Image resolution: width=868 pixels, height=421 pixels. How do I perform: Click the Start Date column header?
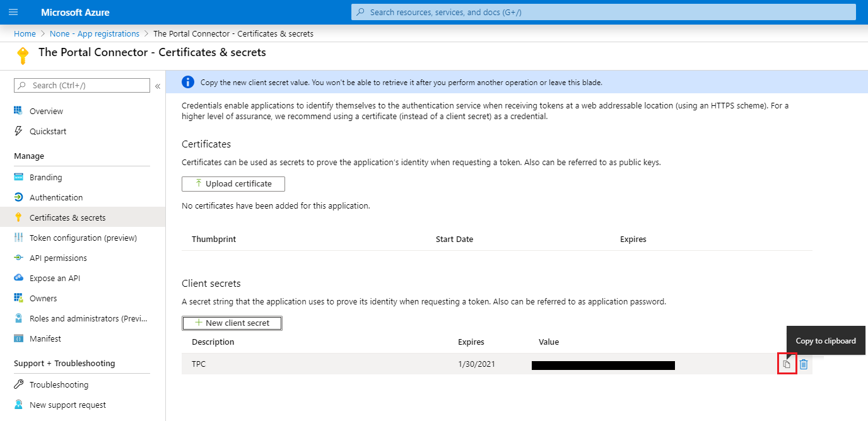(x=454, y=239)
